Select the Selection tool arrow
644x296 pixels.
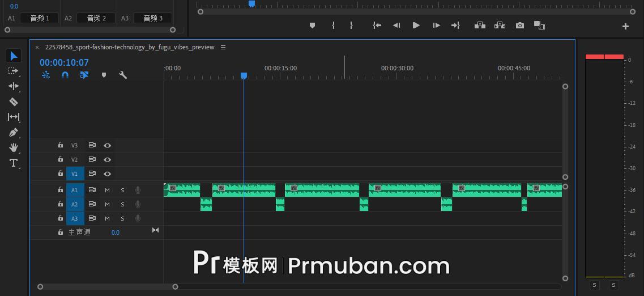14,55
